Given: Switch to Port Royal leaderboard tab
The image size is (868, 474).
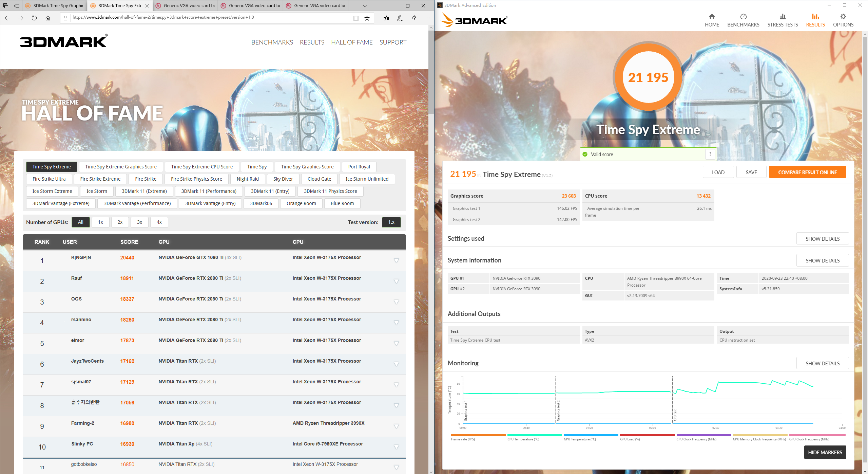Looking at the screenshot, I should coord(359,167).
